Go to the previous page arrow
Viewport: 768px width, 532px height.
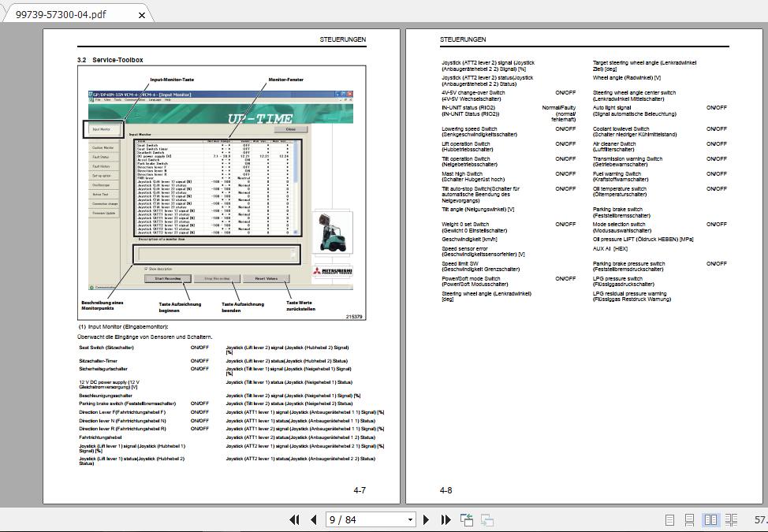coord(314,520)
